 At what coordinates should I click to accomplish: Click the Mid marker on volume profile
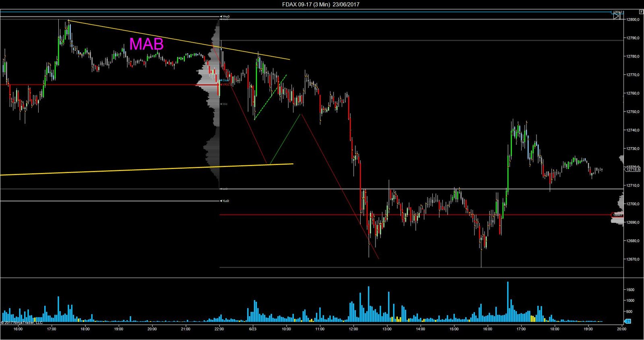(x=224, y=104)
